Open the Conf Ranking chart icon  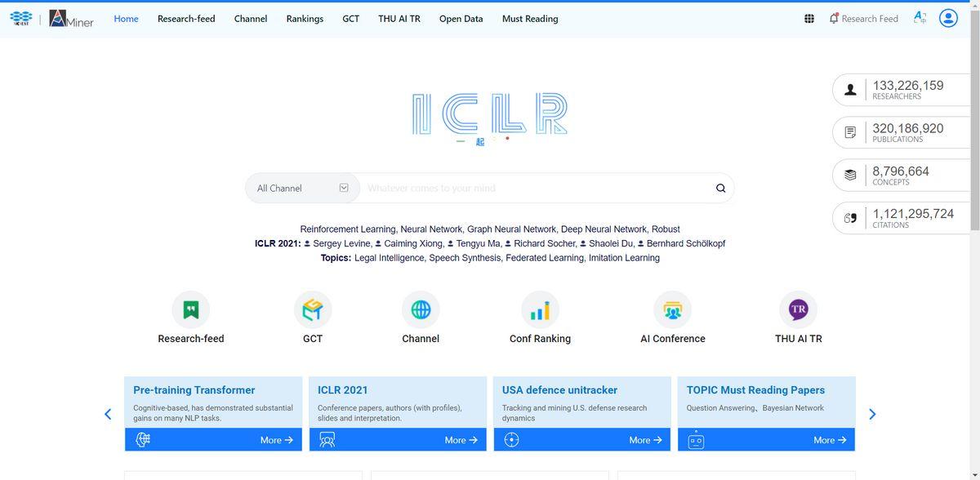coord(540,309)
